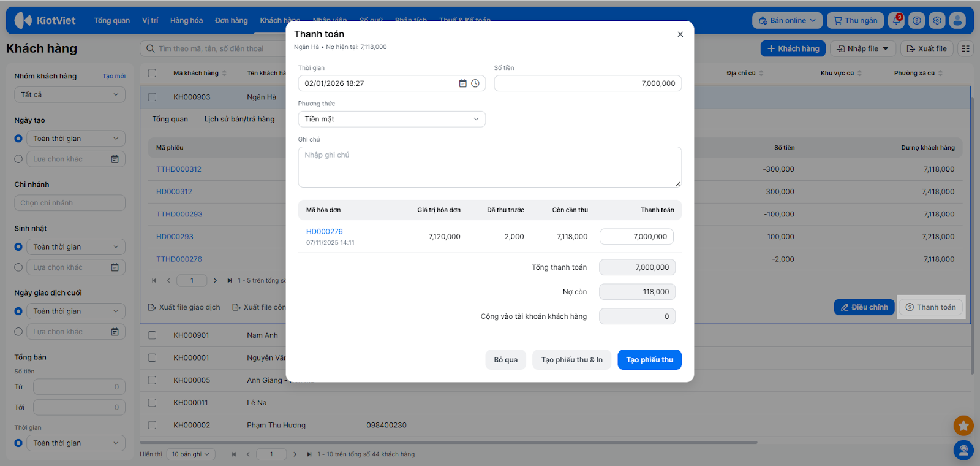Screen dimensions: 980x466
Task: Open the notifications bell
Action: click(897, 20)
